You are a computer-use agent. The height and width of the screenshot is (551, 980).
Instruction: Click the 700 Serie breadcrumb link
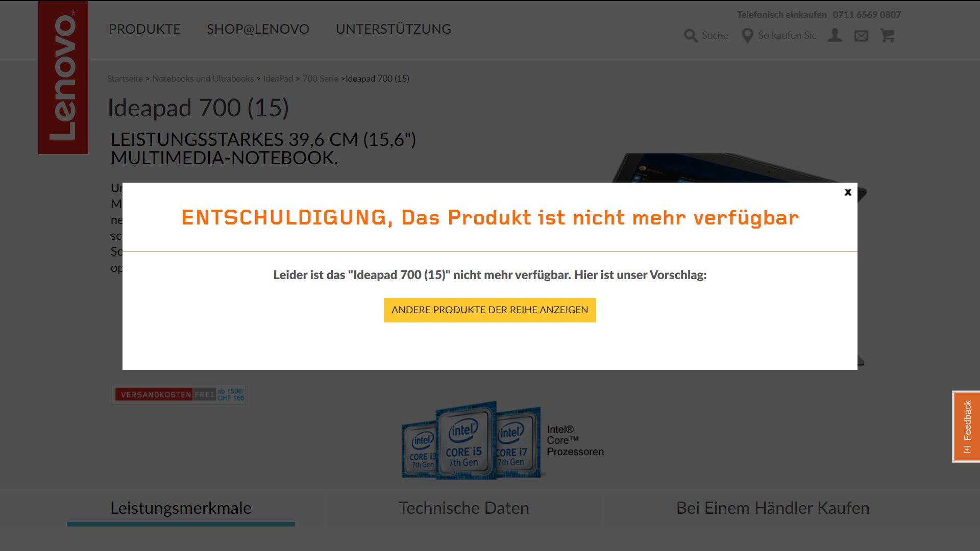(x=320, y=79)
